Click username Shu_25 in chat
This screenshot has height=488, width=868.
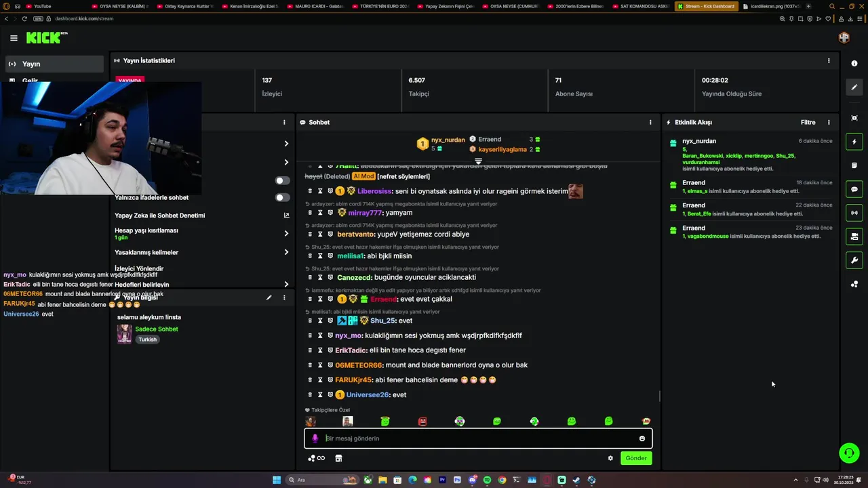tap(382, 321)
